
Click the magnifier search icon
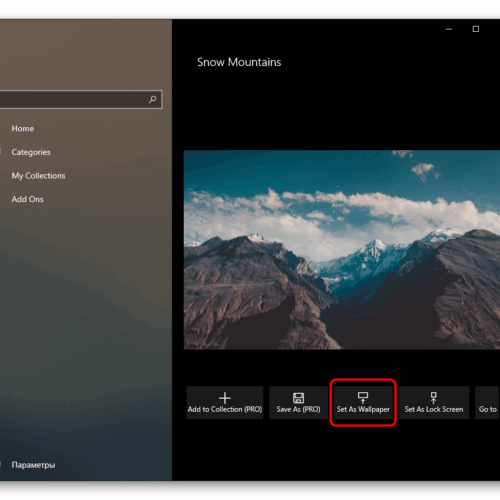click(x=153, y=99)
